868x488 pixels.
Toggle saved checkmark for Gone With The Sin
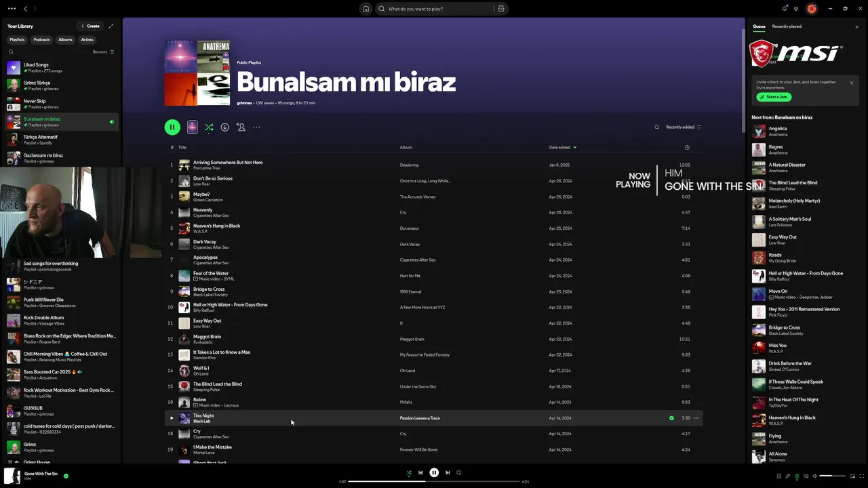point(66,476)
